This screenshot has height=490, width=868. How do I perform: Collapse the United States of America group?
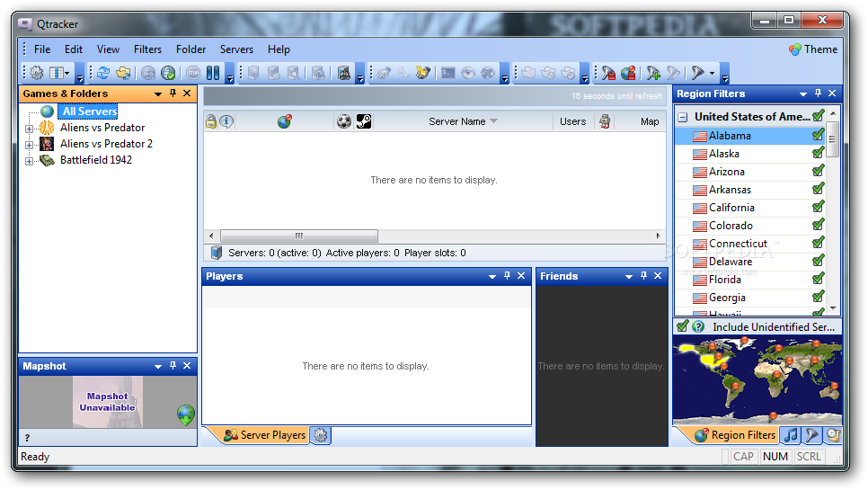[x=683, y=117]
